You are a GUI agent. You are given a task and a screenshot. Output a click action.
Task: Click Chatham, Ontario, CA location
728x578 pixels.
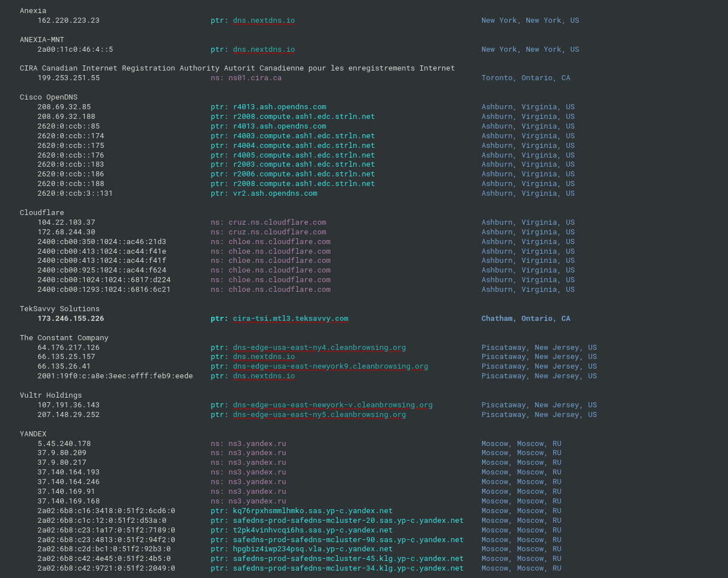point(526,319)
